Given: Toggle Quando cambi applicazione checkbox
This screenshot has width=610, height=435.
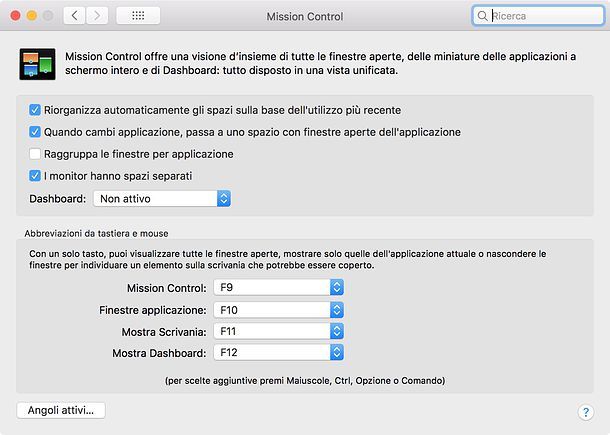Looking at the screenshot, I should coord(35,132).
